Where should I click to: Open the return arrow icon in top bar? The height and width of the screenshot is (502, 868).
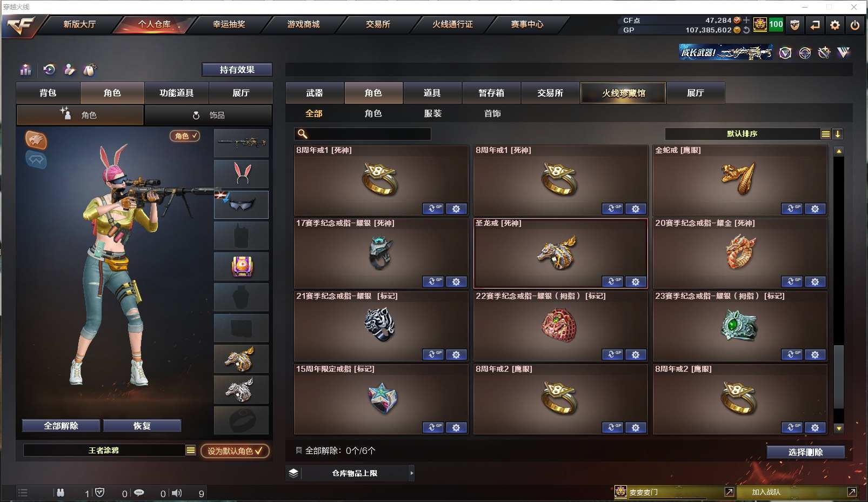tap(814, 25)
